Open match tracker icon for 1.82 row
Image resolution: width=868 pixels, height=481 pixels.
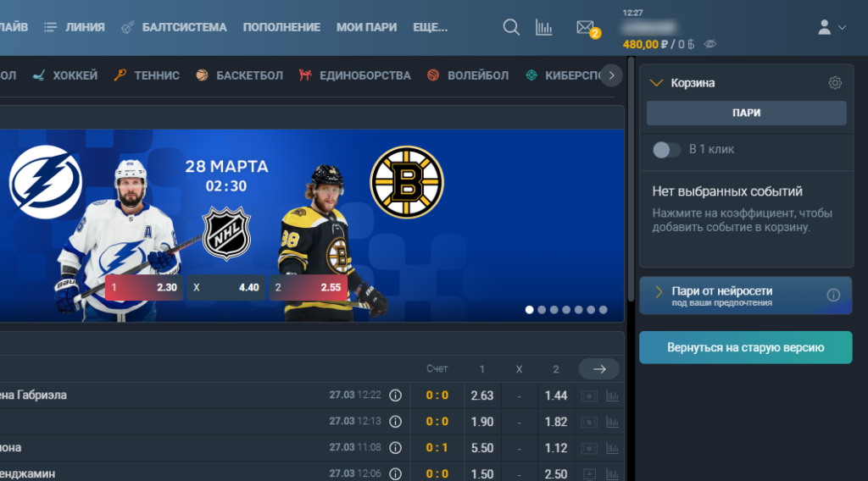pos(589,422)
